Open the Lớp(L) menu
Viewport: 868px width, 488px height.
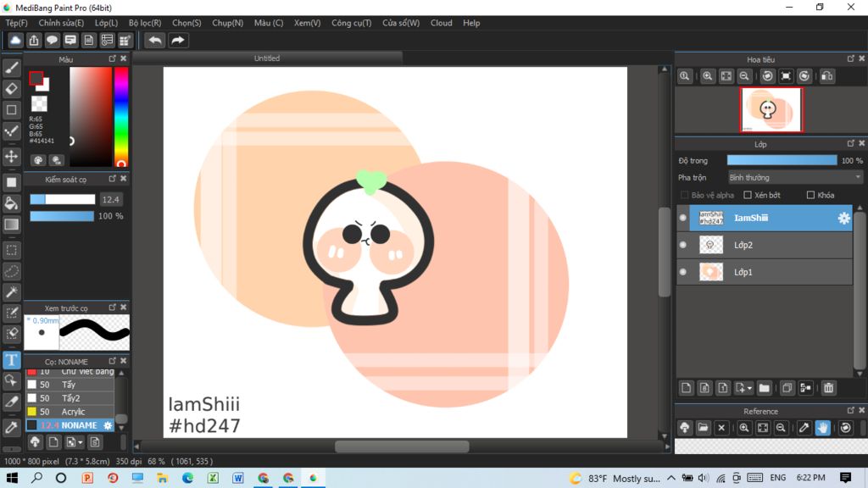pyautogui.click(x=106, y=23)
